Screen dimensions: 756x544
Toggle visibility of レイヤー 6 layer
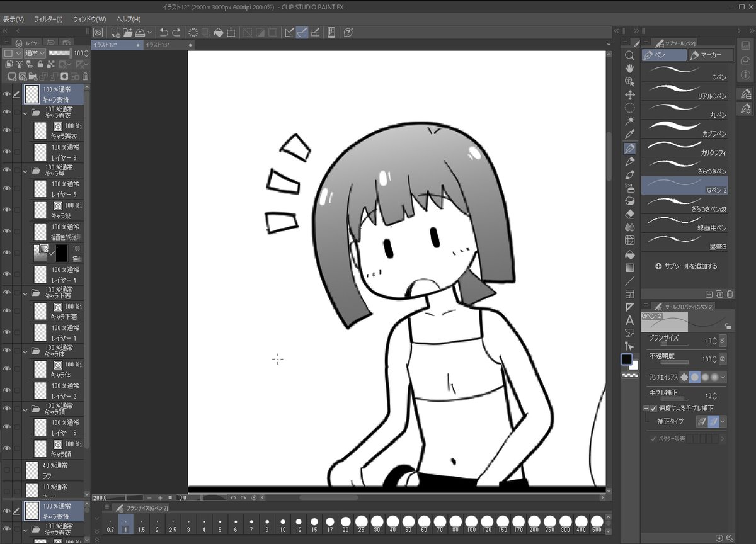pos(7,189)
